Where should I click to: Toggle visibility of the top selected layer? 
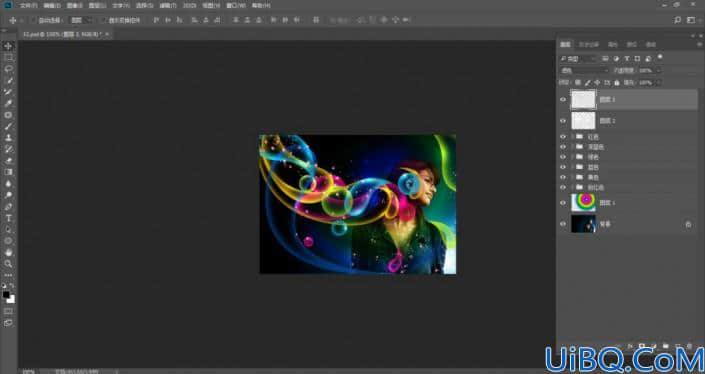pos(563,99)
